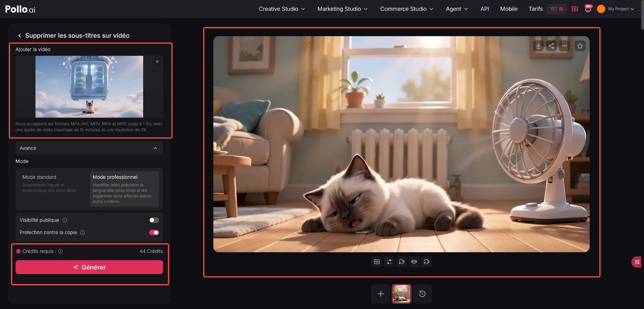Go back via arrow beside Supprimer les sous-titres
644x309 pixels.
tap(20, 35)
